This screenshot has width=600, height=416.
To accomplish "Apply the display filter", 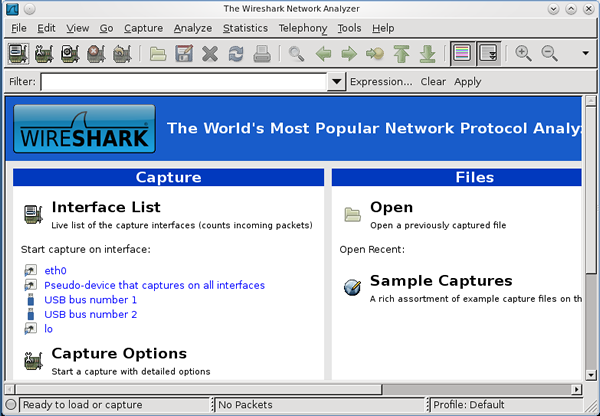I will pos(468,82).
